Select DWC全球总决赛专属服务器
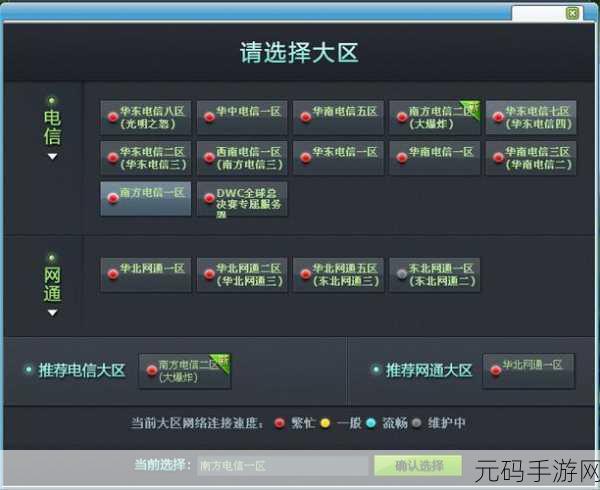This screenshot has width=600, height=490. pos(242,199)
